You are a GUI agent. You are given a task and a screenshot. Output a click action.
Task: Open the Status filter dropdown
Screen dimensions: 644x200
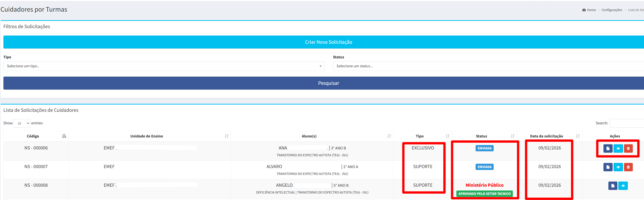pyautogui.click(x=488, y=66)
